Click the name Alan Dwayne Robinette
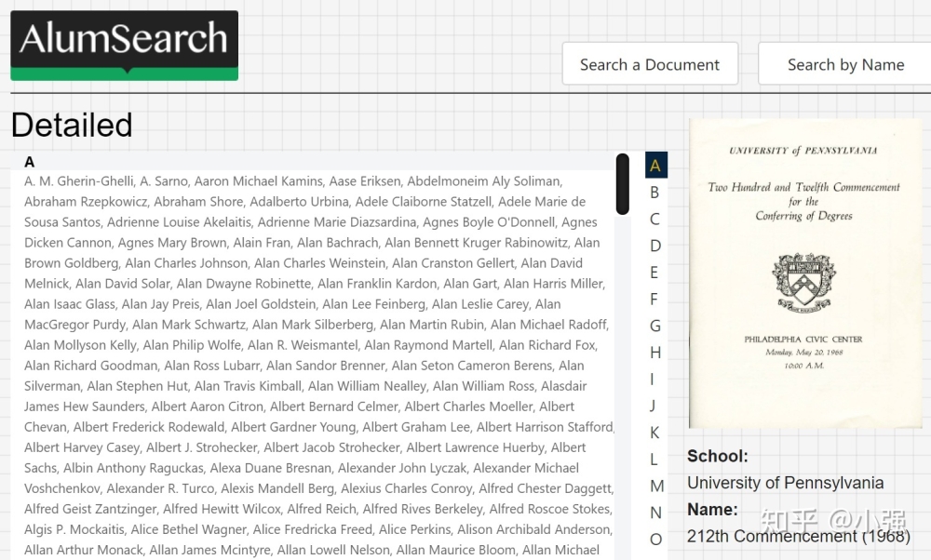 [243, 284]
